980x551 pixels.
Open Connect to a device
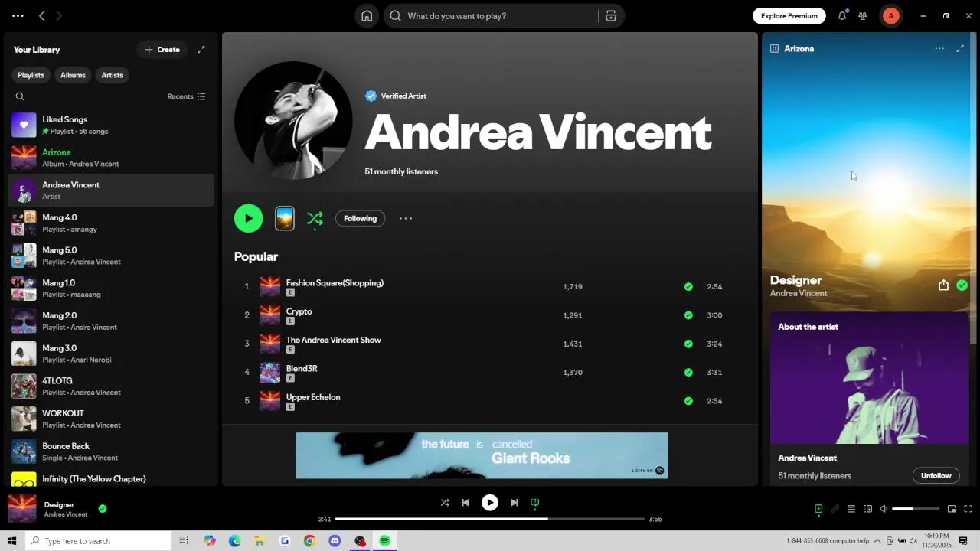pos(867,509)
